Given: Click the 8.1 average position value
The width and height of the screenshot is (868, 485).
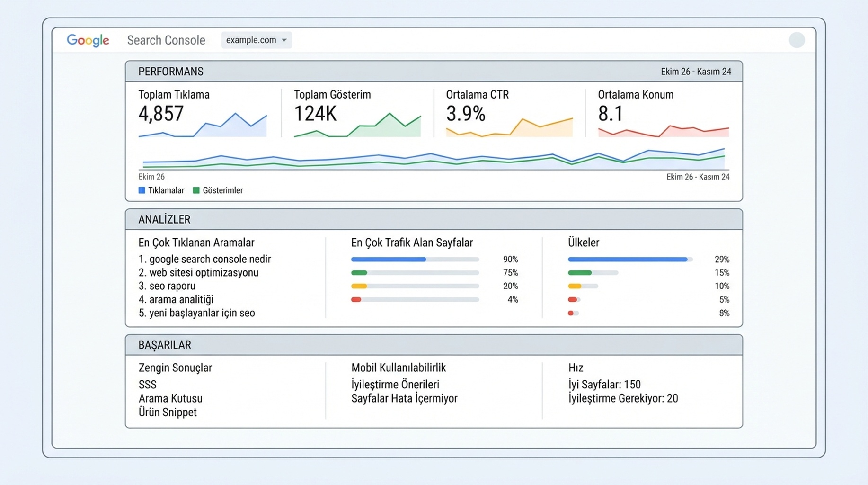Looking at the screenshot, I should pos(611,114).
